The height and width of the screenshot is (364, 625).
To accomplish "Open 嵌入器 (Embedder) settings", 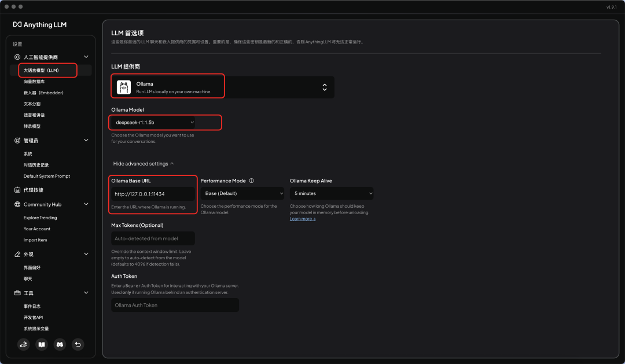I will coord(43,93).
